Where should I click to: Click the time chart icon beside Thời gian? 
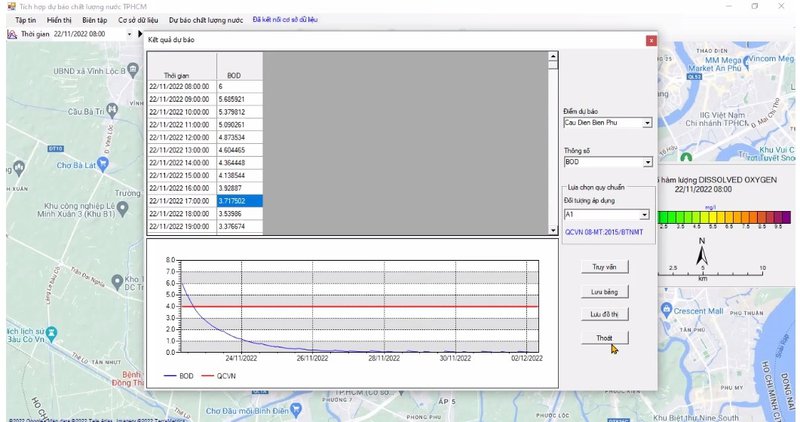click(x=12, y=34)
